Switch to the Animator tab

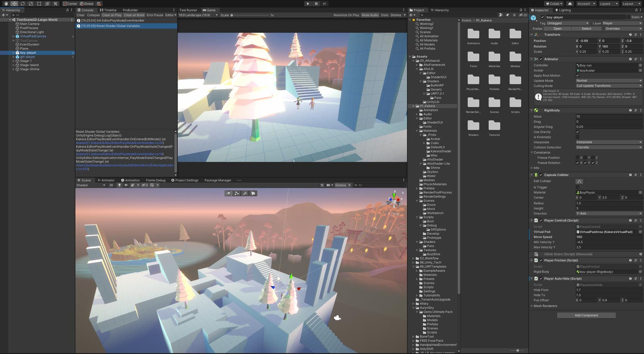106,180
